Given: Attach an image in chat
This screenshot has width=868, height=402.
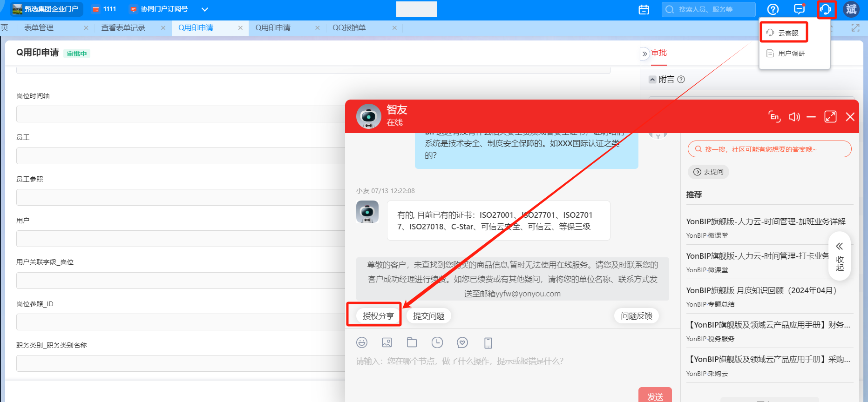Looking at the screenshot, I should pyautogui.click(x=387, y=342).
